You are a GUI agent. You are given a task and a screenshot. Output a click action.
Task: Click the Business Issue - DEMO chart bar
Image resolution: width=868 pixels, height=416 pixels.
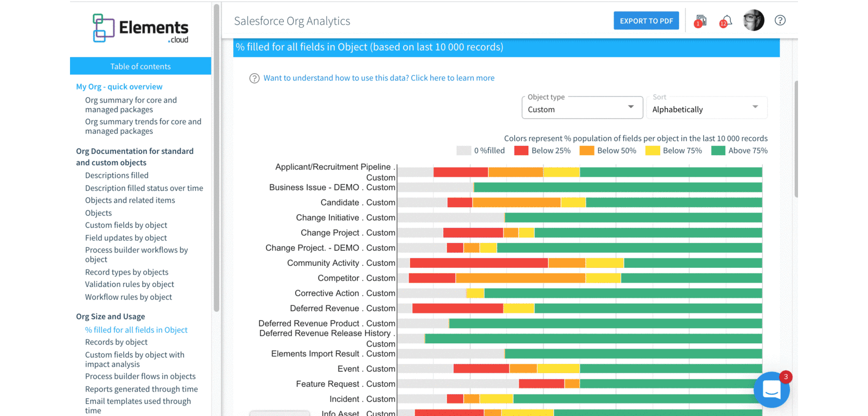(579, 187)
